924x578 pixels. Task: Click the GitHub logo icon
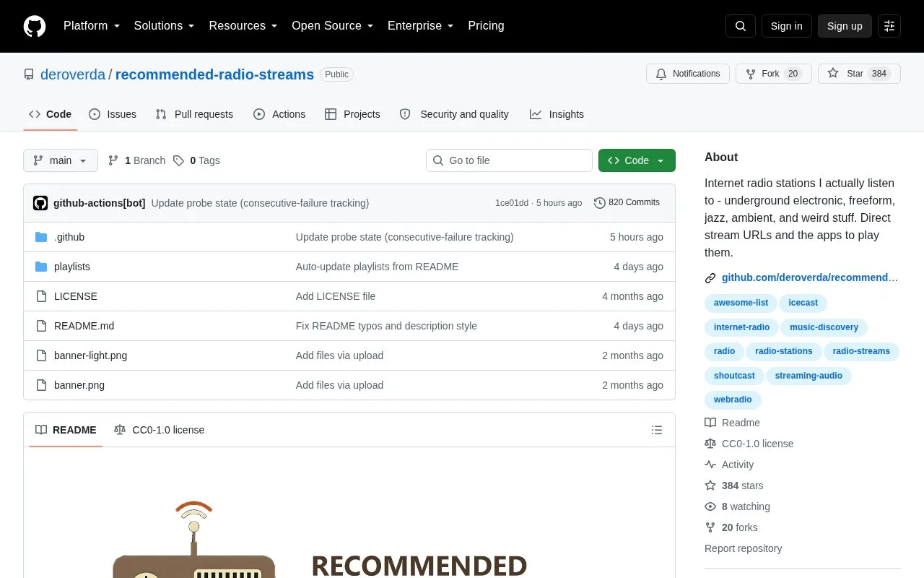click(x=35, y=26)
